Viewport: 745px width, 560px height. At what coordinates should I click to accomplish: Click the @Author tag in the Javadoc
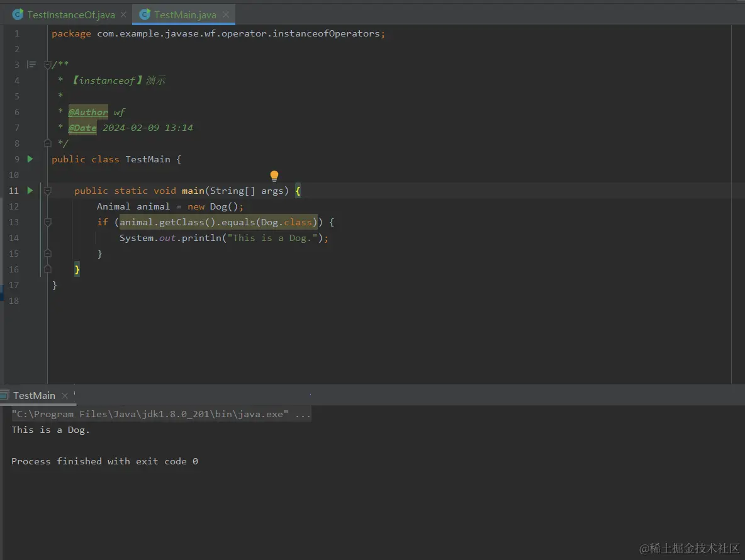(88, 112)
